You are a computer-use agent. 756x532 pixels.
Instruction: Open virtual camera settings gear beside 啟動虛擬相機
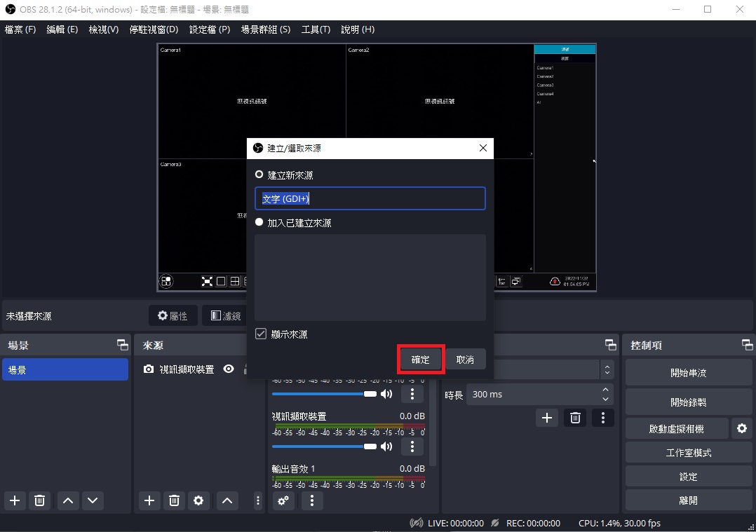pos(742,428)
